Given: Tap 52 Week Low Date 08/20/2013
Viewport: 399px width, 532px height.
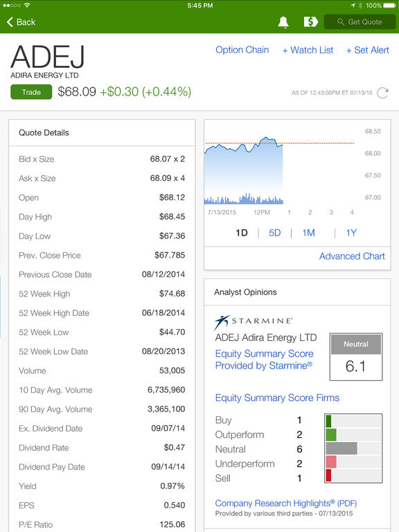Looking at the screenshot, I should coord(163,351).
